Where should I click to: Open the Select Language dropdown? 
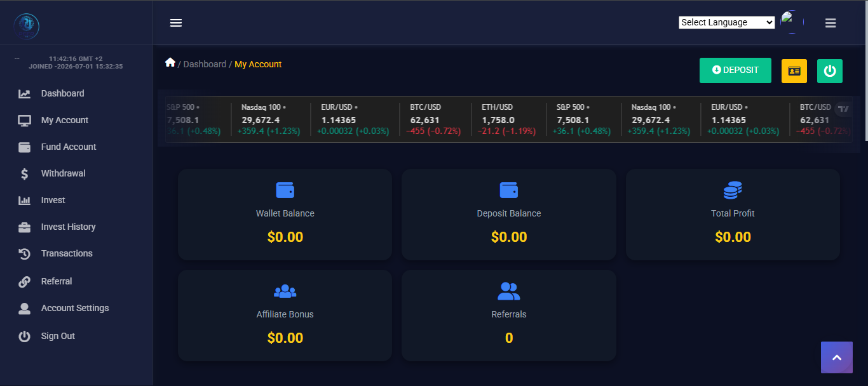point(727,22)
